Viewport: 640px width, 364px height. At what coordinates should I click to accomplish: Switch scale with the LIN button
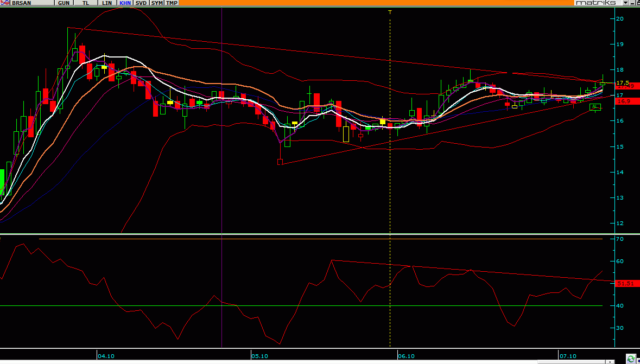click(x=107, y=3)
